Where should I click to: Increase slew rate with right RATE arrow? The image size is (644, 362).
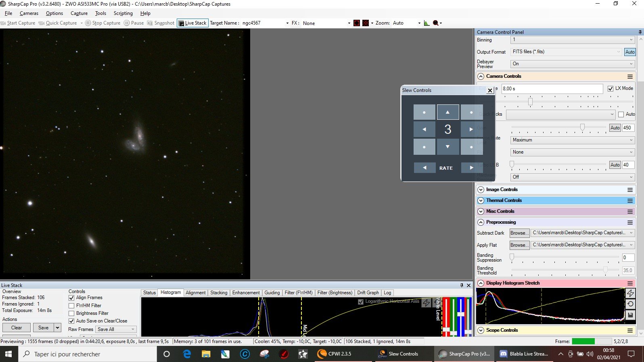[x=471, y=168]
